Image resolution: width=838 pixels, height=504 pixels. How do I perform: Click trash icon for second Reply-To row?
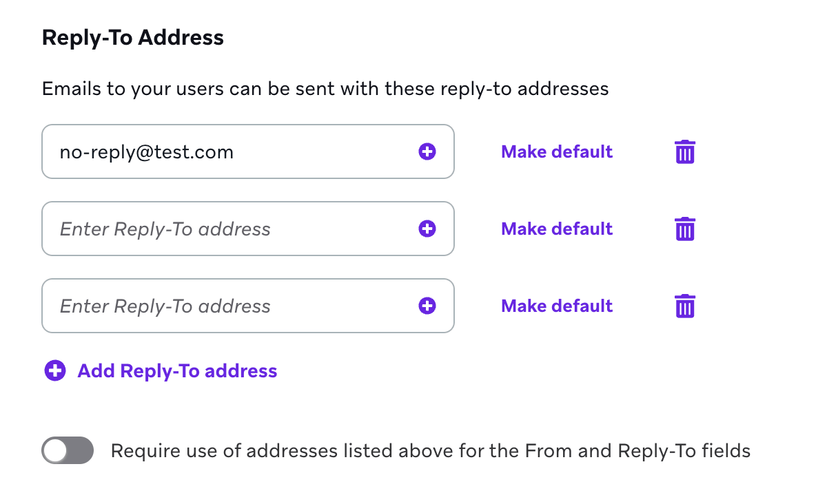click(x=684, y=229)
